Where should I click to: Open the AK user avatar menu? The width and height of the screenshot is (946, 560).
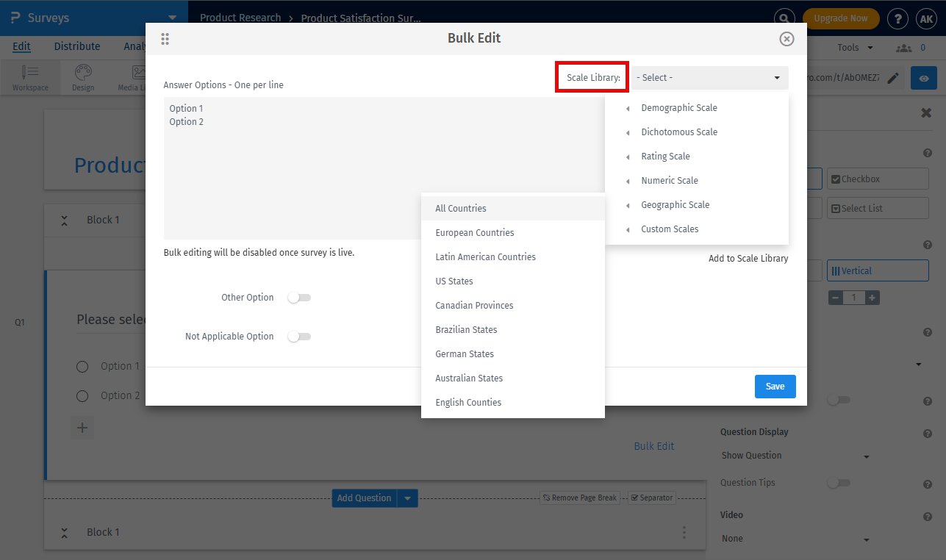tap(925, 18)
